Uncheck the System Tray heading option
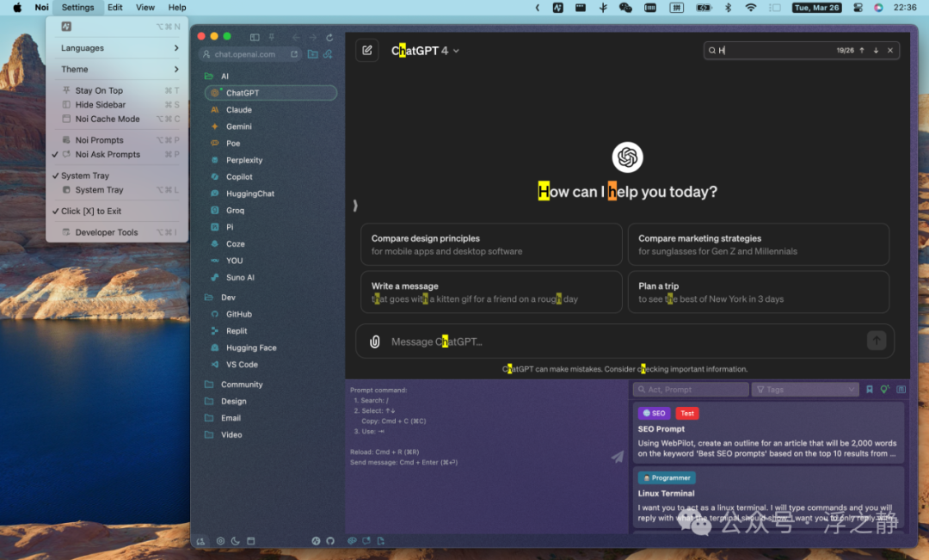This screenshot has width=929, height=560. [117, 175]
